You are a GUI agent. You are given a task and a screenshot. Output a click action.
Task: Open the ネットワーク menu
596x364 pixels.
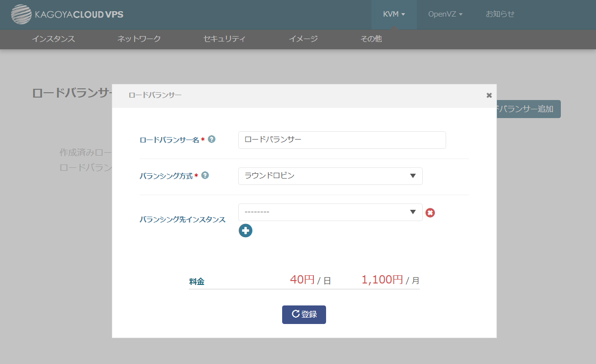(x=139, y=39)
